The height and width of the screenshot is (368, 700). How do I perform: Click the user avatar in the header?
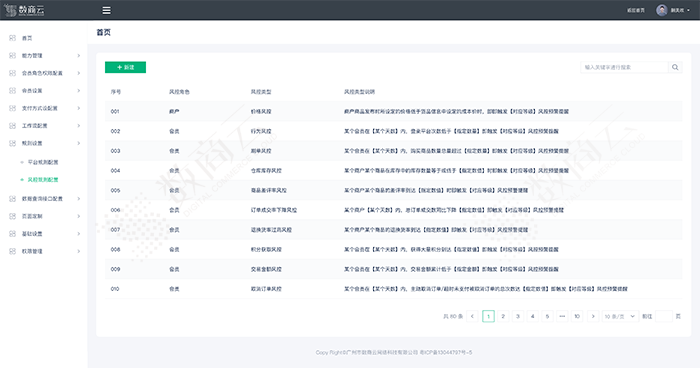(662, 10)
